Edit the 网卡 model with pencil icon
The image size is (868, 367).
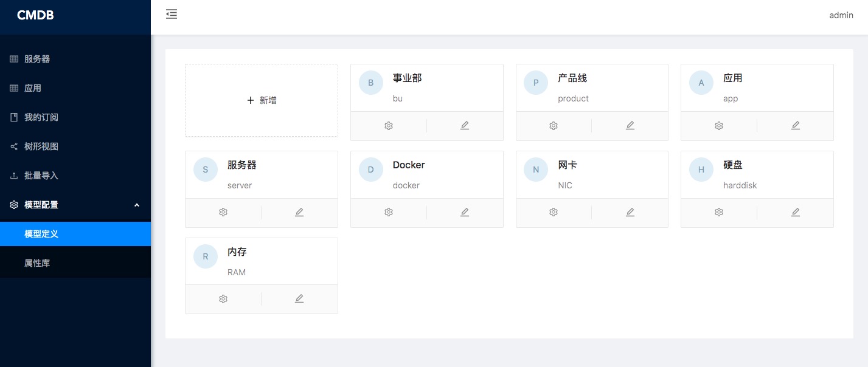pos(630,213)
